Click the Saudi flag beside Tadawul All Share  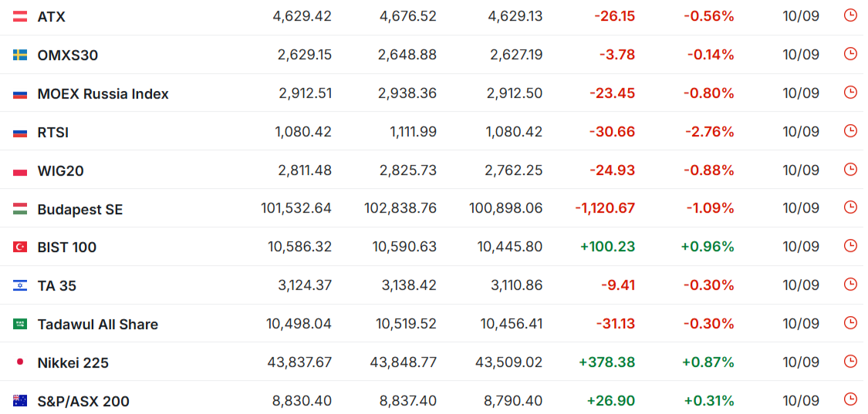tap(20, 324)
